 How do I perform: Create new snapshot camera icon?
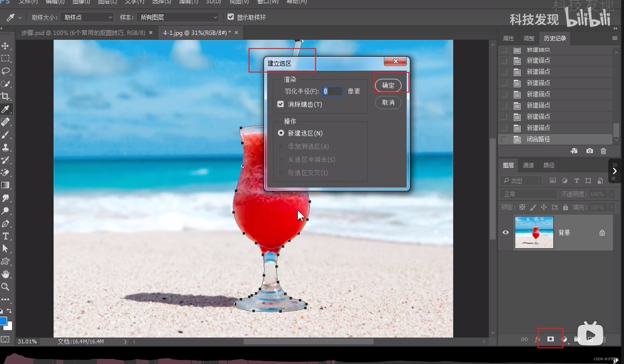(589, 151)
